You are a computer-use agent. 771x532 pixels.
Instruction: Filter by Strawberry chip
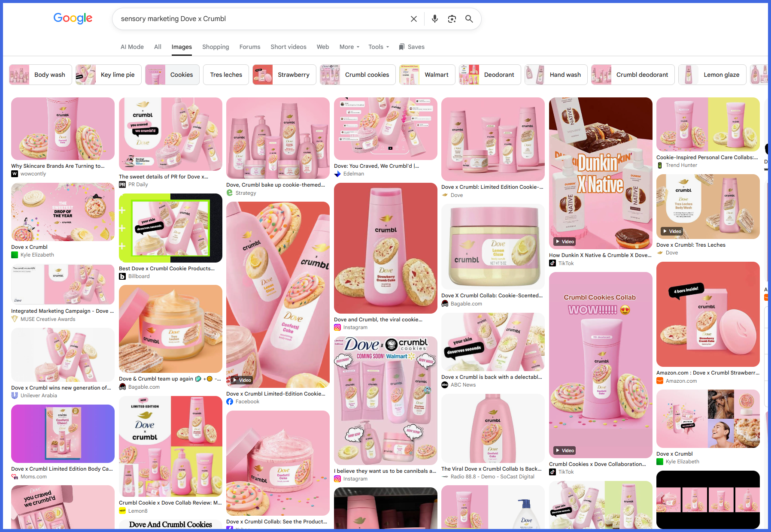tap(284, 75)
